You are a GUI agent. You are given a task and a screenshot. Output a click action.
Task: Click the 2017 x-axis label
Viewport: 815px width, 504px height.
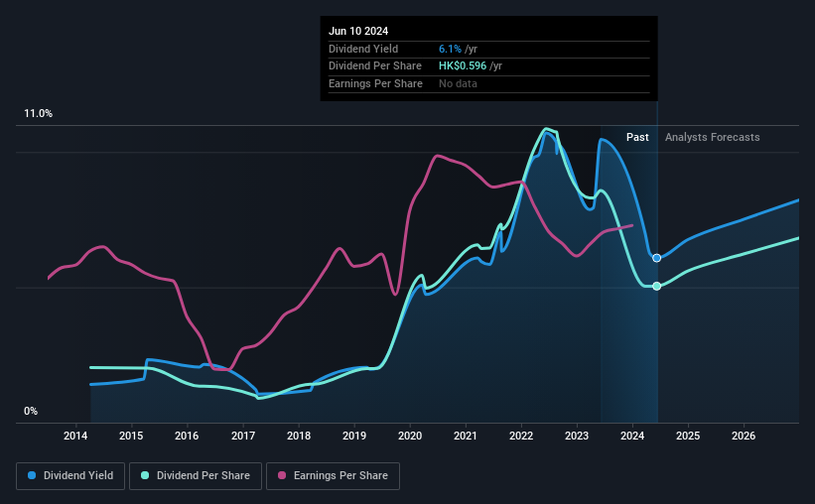243,436
